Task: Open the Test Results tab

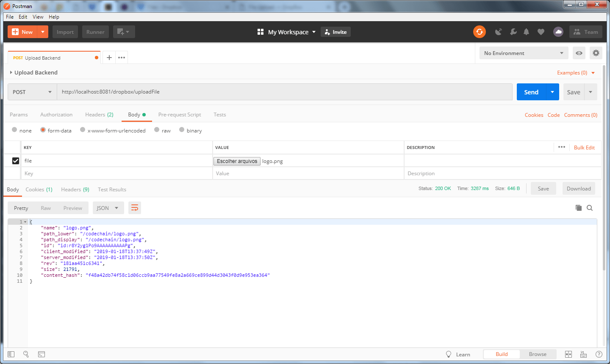Action: 112,190
